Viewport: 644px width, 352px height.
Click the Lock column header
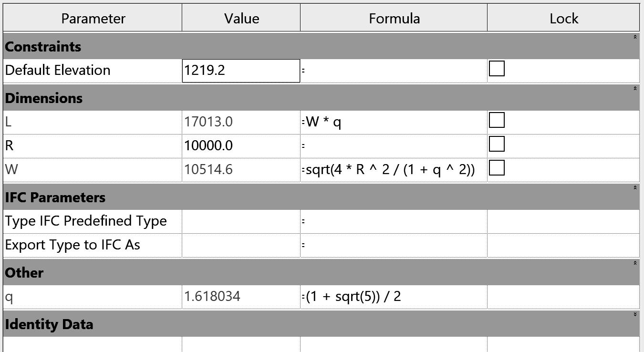(x=563, y=19)
